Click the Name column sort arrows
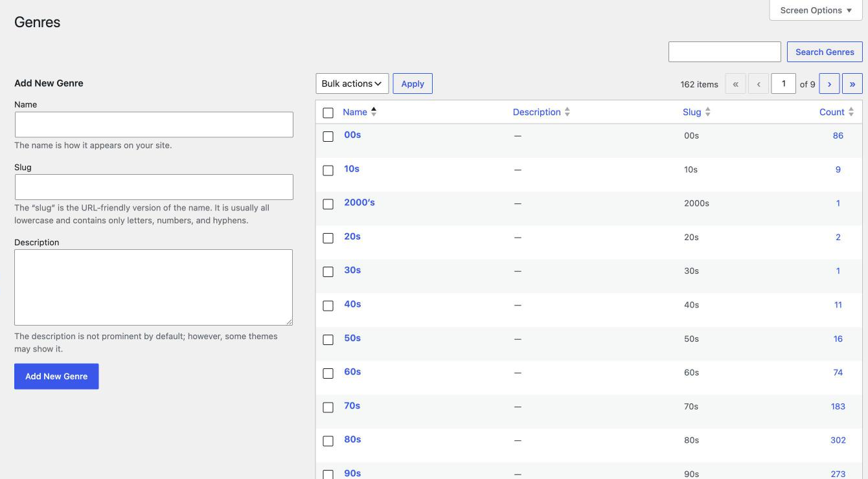Viewport: 868px width, 479px height. coord(374,112)
